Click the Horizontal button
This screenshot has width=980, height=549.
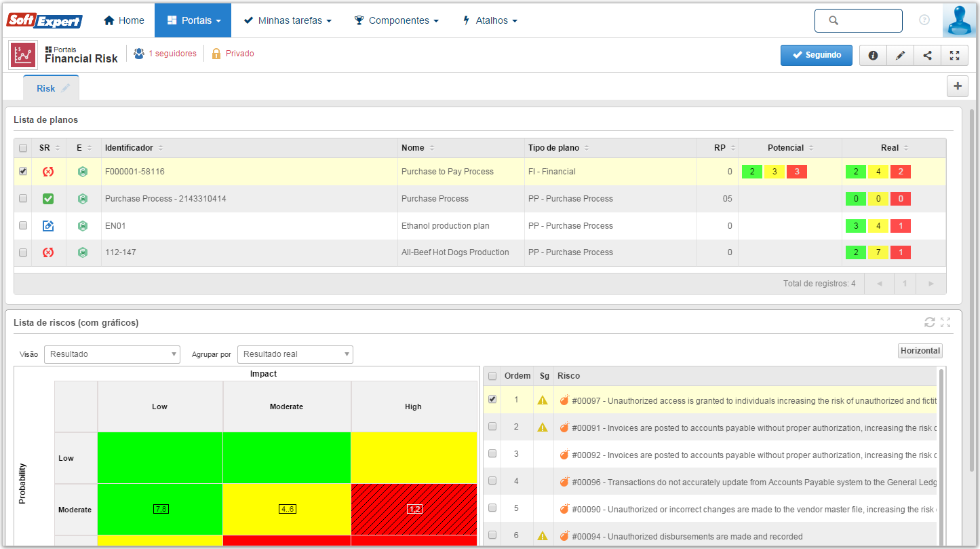(x=920, y=351)
